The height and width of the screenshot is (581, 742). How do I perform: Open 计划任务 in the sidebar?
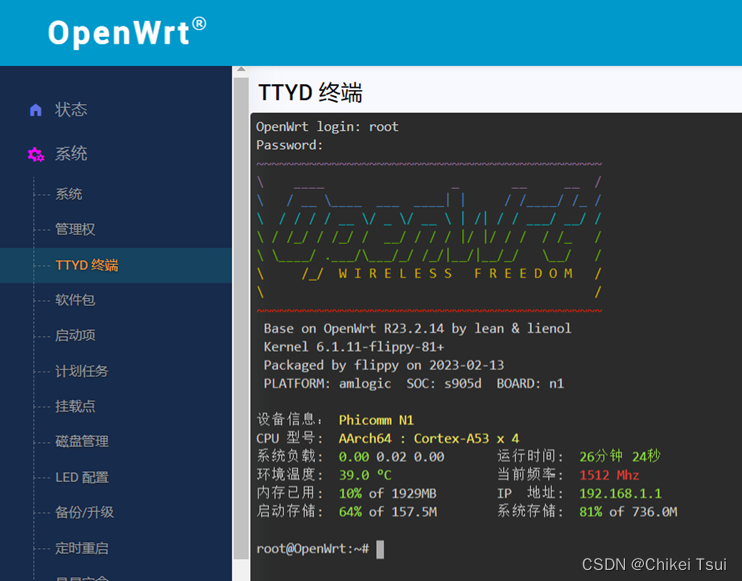82,371
